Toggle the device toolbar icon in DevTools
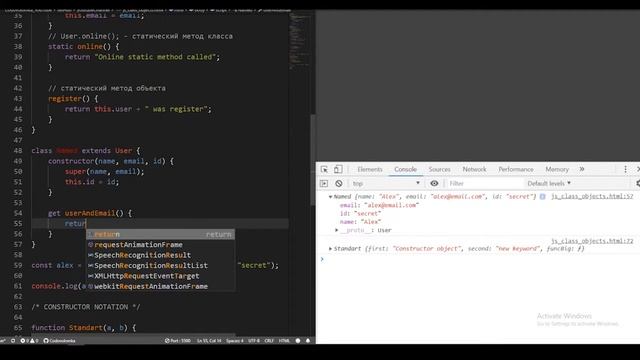Screen dimensions: 640x360 [338, 169]
